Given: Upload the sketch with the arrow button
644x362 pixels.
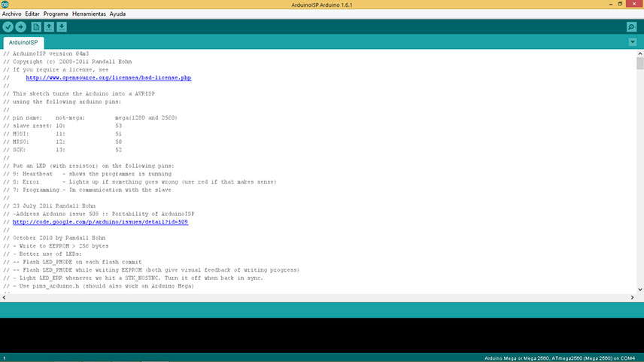Looking at the screenshot, I should pyautogui.click(x=20, y=27).
